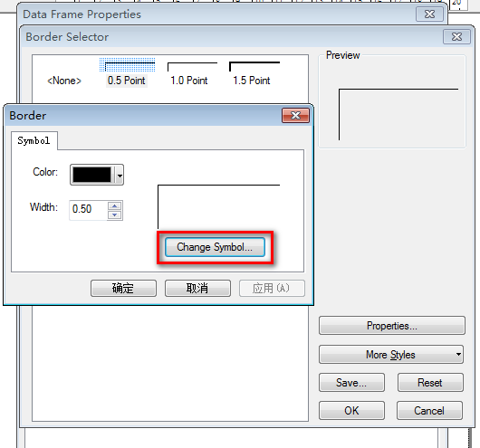Expand the More Styles dropdown
The image size is (480, 448).
pyautogui.click(x=391, y=355)
